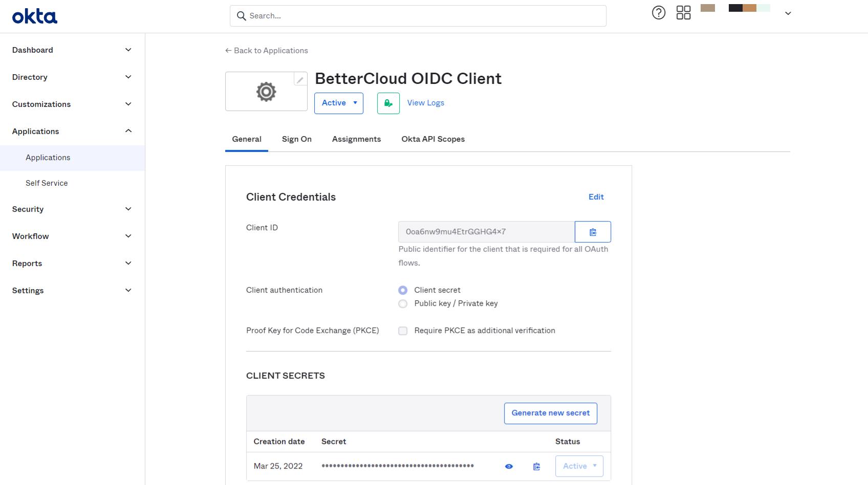This screenshot has width=868, height=485.
Task: Click the brown color swatch in the top bar
Action: pyautogui.click(x=708, y=8)
